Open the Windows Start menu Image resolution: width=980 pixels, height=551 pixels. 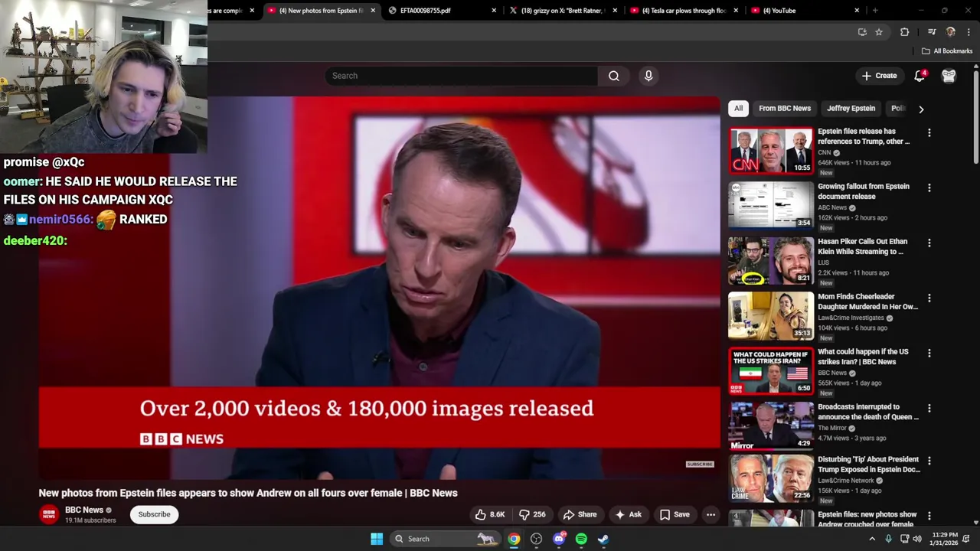click(377, 539)
